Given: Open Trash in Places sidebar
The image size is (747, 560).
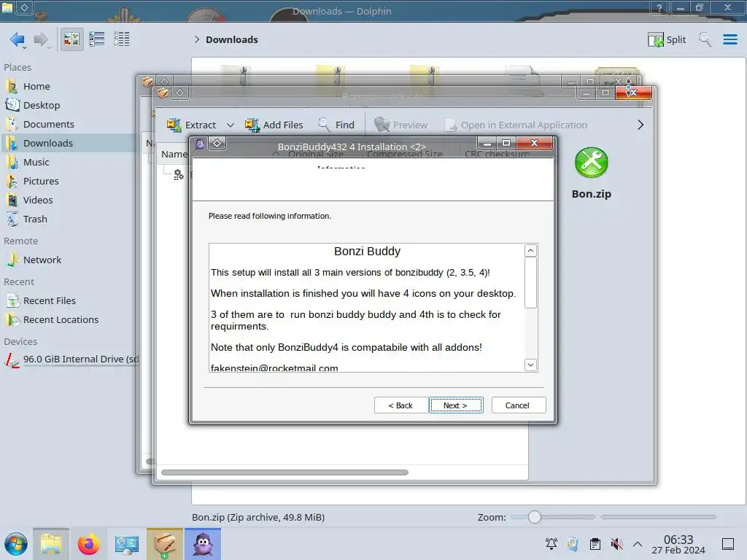Looking at the screenshot, I should point(35,219).
